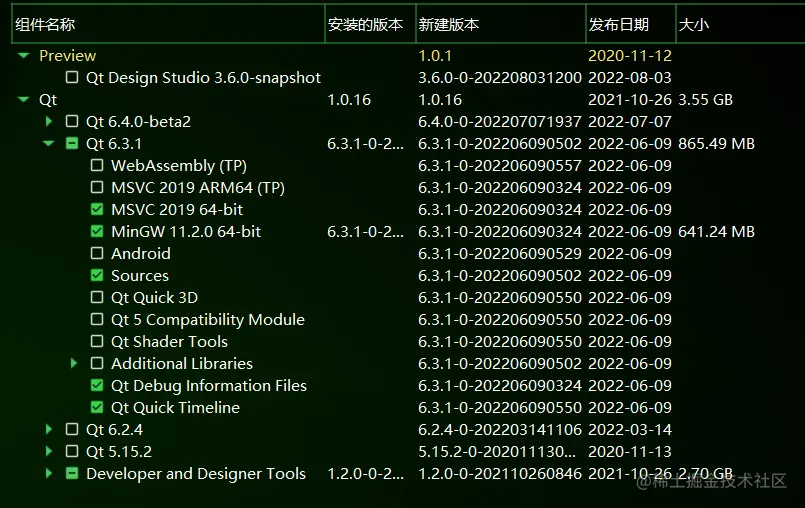805x508 pixels.
Task: Click the Preview new version 1.0.1
Action: coord(435,55)
